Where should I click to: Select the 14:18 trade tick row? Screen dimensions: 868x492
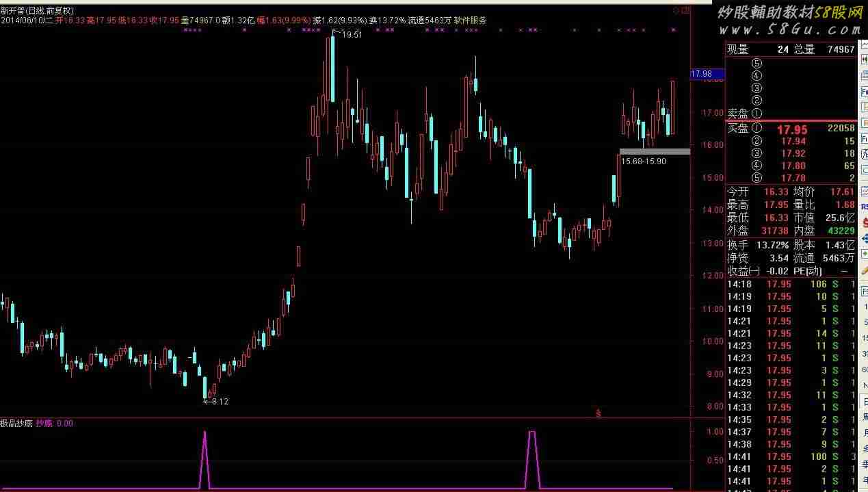point(790,284)
